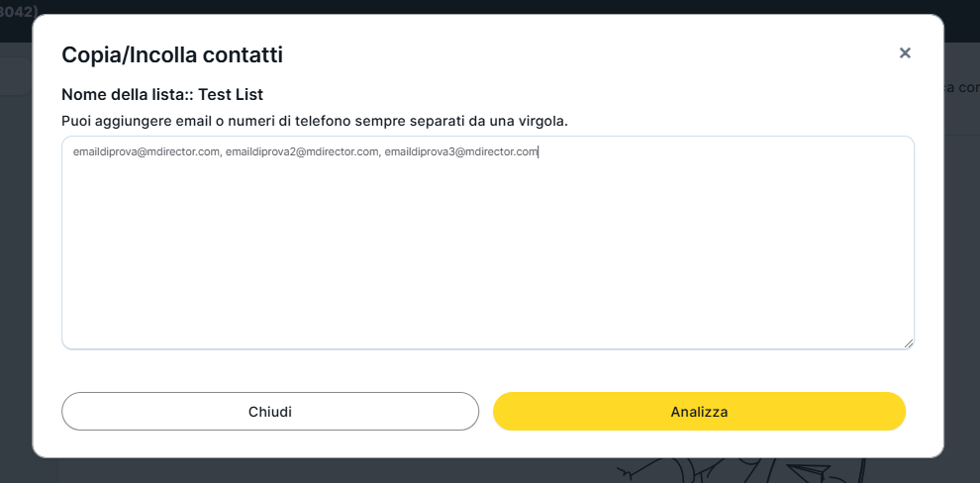Viewport: 980px width, 483px height.
Task: Click the emaildiprova2@mdirector.com address text
Action: pyautogui.click(x=302, y=152)
